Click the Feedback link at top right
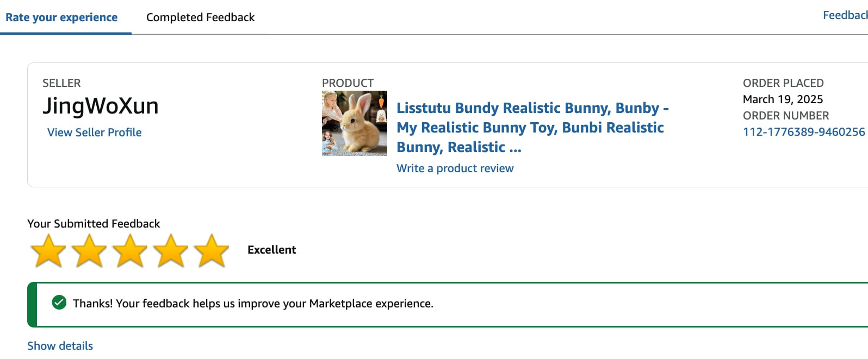Image resolution: width=868 pixels, height=359 pixels. [x=845, y=15]
